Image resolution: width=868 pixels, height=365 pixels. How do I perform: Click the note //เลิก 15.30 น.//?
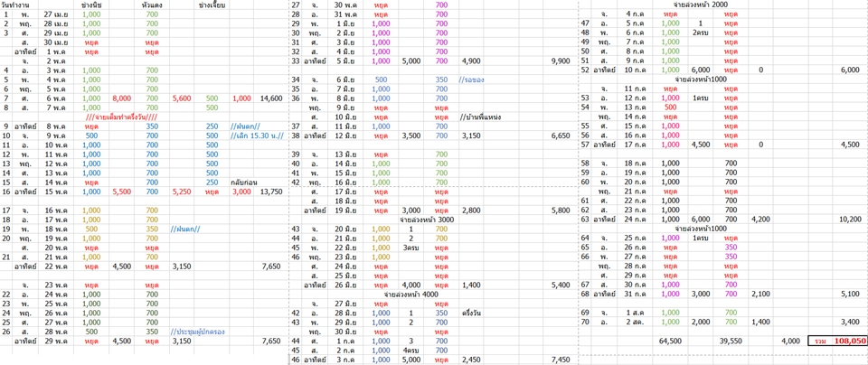pyautogui.click(x=257, y=136)
